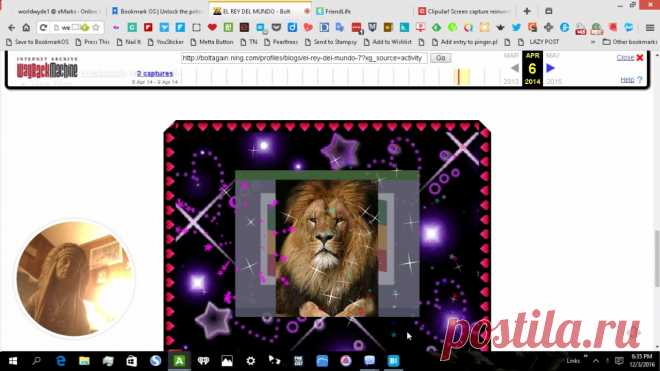Image resolution: width=660 pixels, height=371 pixels.
Task: Go to previous capture arrow
Action: point(514,68)
